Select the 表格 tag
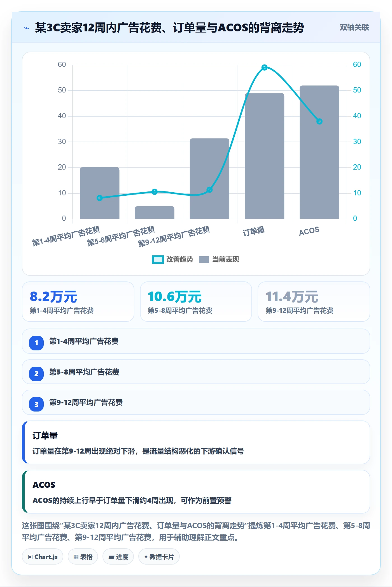This screenshot has width=392, height=587. (83, 557)
